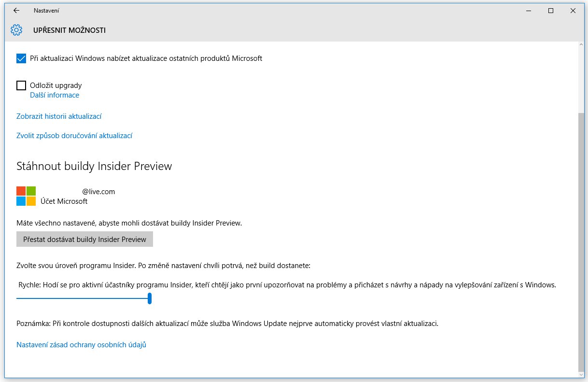Maximize the Nastavení window
The height and width of the screenshot is (382, 588).
[x=551, y=10]
